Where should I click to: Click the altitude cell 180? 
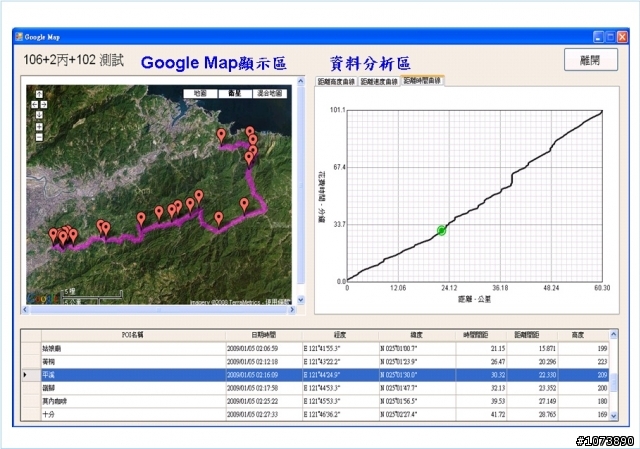click(583, 401)
